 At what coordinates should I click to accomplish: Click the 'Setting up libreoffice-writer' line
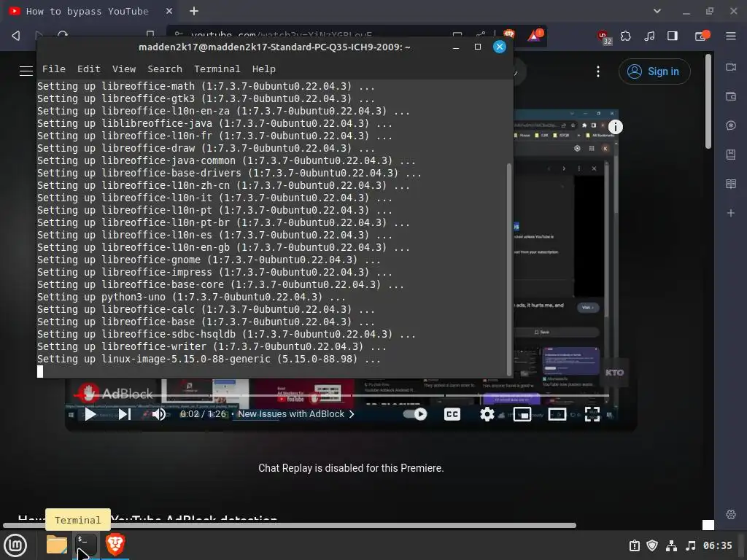[212, 346]
